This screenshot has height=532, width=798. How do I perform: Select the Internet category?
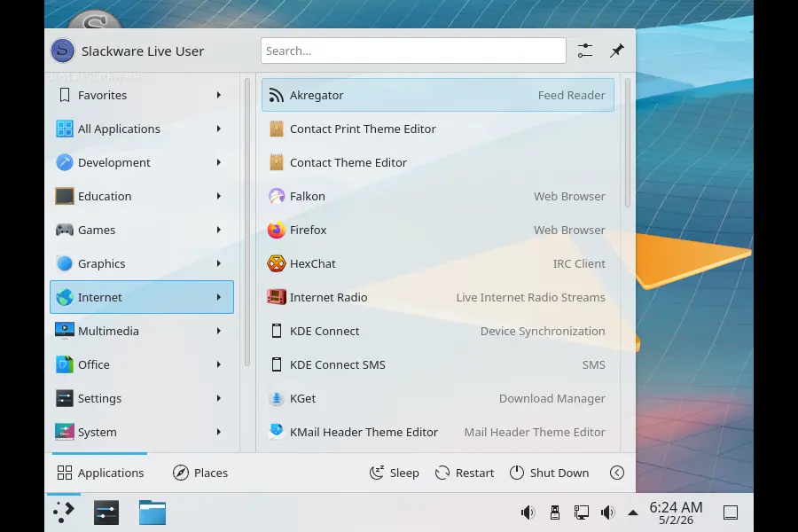142,297
